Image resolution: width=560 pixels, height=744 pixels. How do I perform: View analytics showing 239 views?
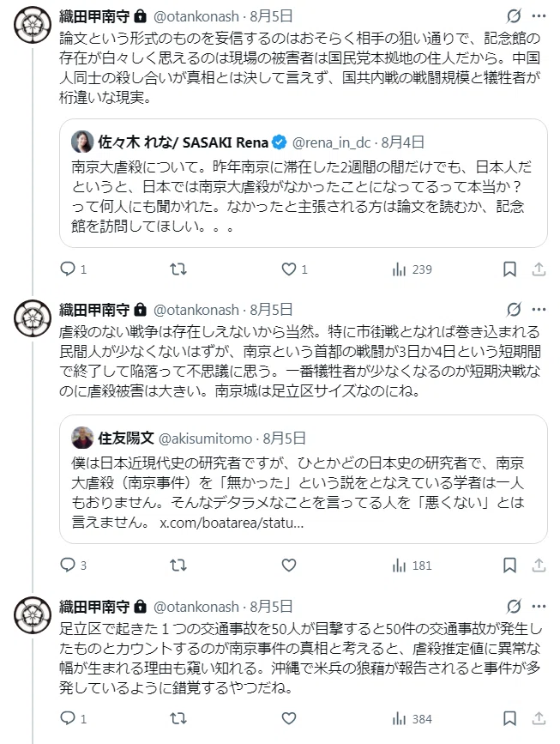click(412, 269)
